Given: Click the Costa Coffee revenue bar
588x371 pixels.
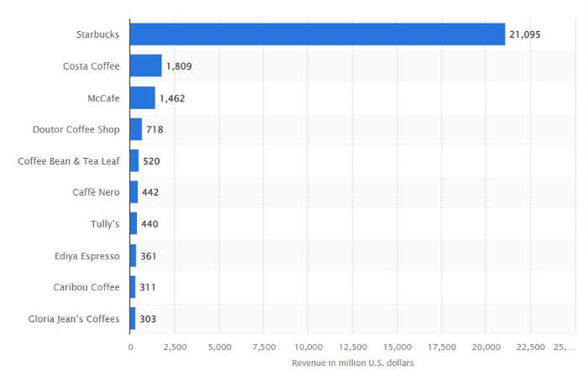Looking at the screenshot, I should pyautogui.click(x=146, y=65).
